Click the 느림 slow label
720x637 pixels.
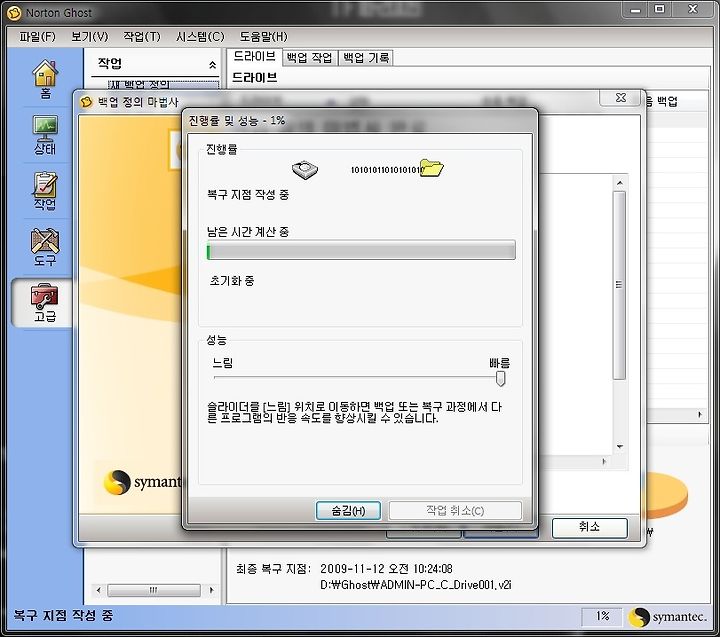[x=223, y=363]
